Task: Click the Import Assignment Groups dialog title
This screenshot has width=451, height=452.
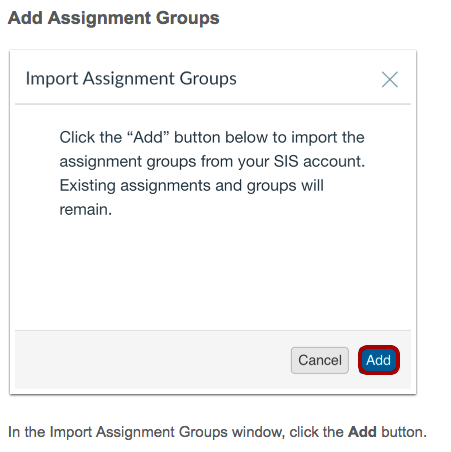Action: click(x=131, y=79)
